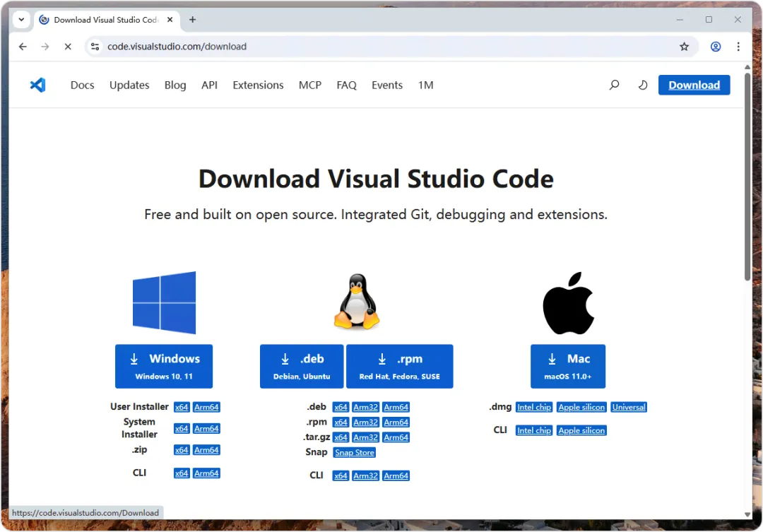The image size is (763, 532).
Task: Open the site search magnifier icon
Action: coord(614,85)
